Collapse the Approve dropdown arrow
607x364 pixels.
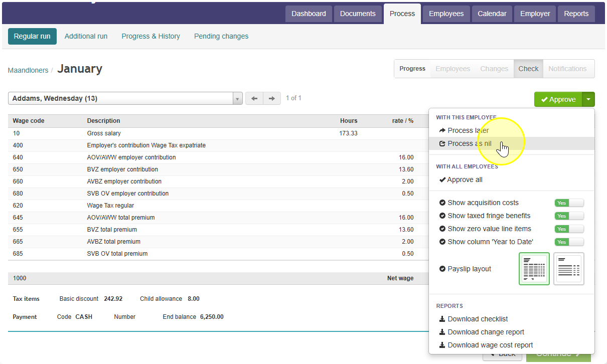point(588,99)
